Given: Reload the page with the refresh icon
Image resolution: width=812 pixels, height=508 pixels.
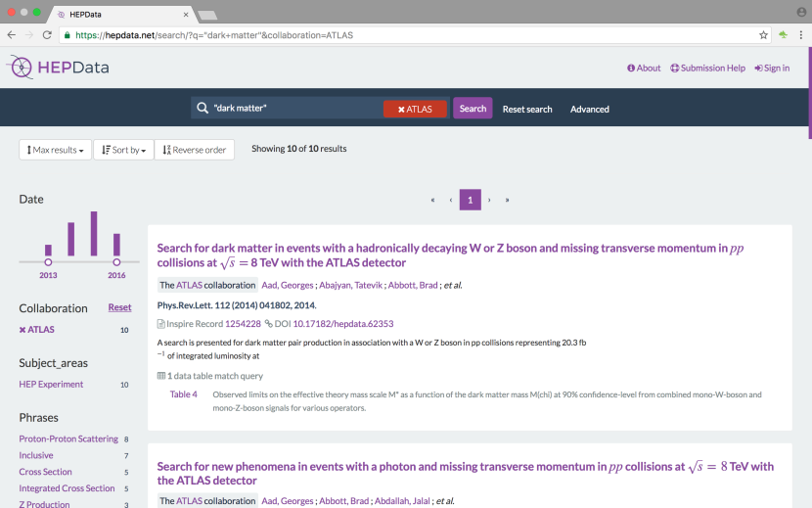Looking at the screenshot, I should click(x=47, y=35).
